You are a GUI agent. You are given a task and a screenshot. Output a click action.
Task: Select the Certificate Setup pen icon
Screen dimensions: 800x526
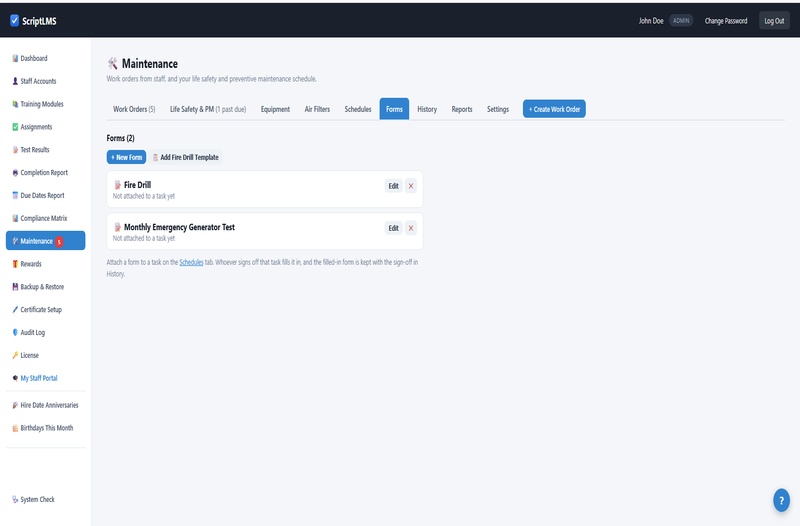[15, 310]
